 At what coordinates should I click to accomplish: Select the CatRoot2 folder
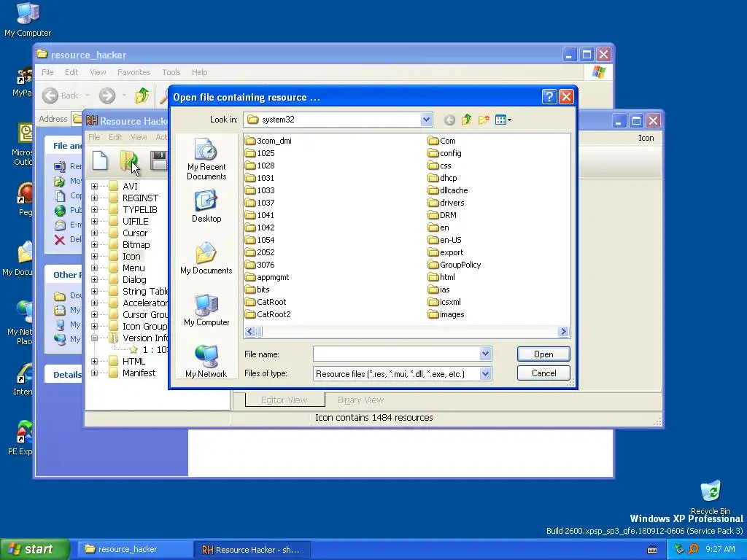pos(268,314)
